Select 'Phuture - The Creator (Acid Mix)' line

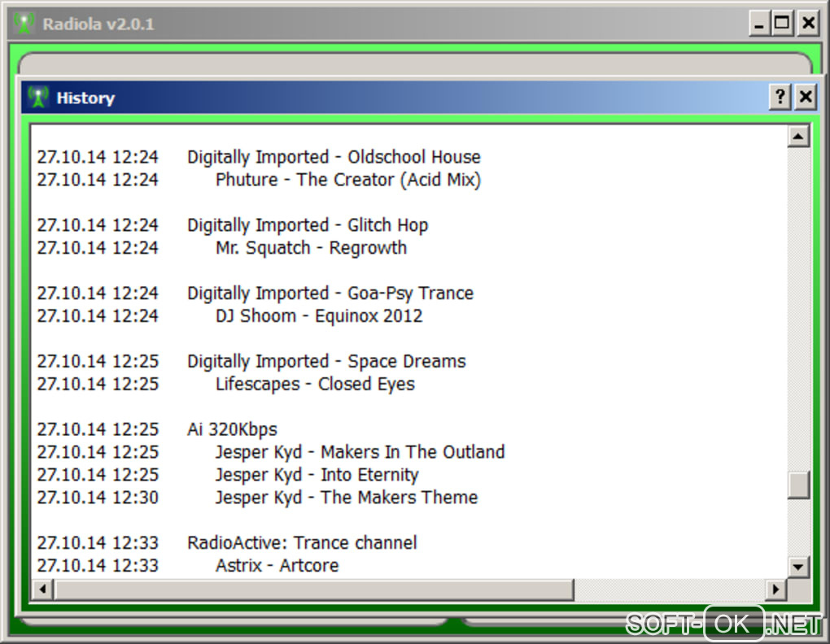347,180
